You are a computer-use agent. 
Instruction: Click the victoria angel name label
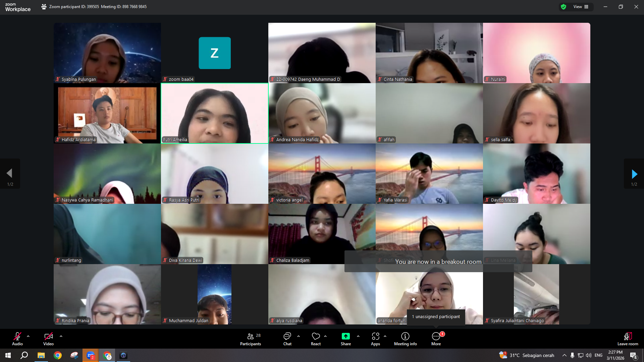(286, 200)
